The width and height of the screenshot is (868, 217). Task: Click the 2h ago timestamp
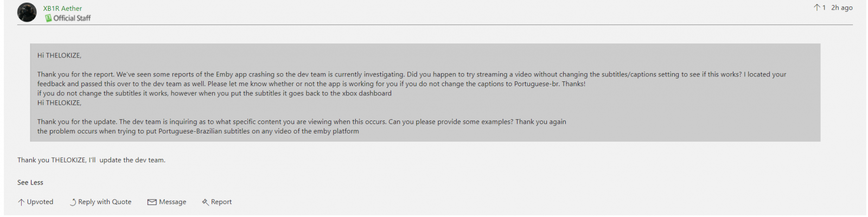point(842,8)
